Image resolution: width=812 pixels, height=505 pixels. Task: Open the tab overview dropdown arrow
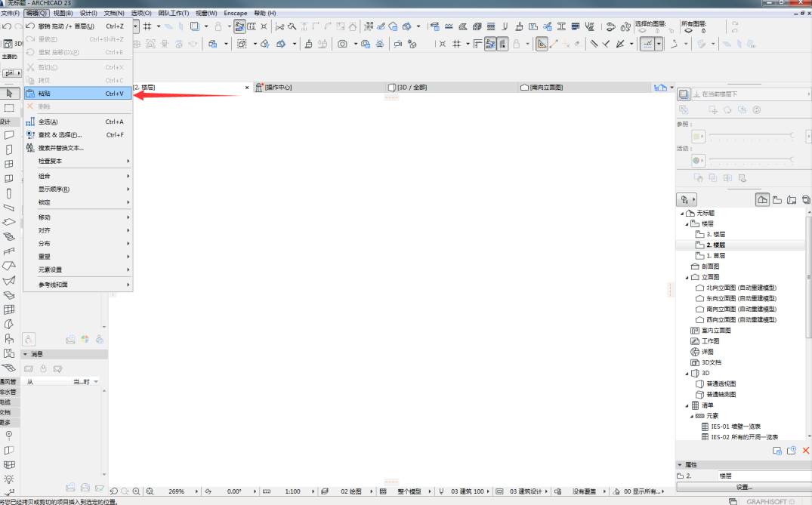click(672, 88)
